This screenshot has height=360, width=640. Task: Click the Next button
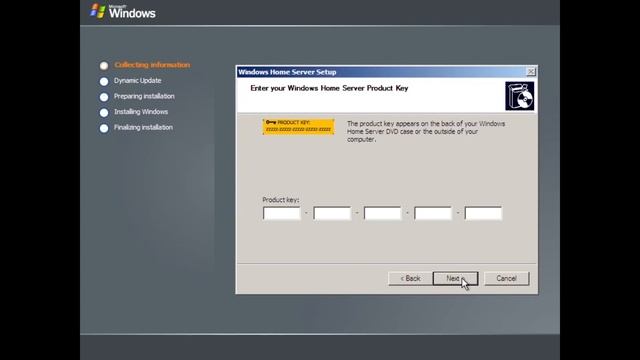tap(455, 278)
